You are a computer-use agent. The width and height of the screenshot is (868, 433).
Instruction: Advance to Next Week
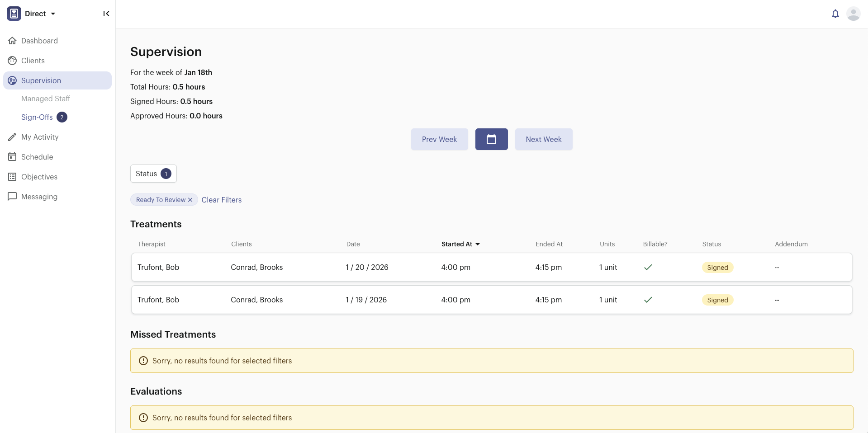[x=543, y=139]
